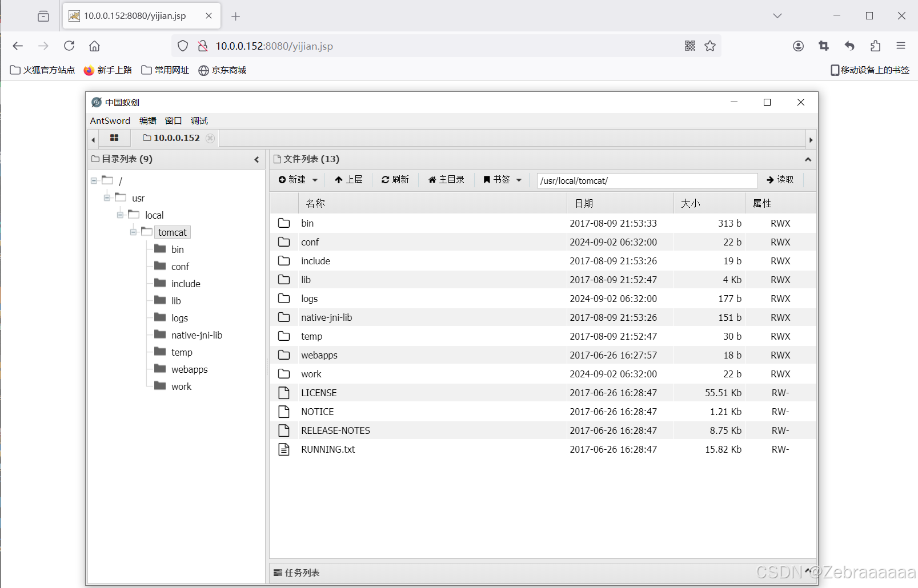Open the 窗口 menu

coord(173,120)
